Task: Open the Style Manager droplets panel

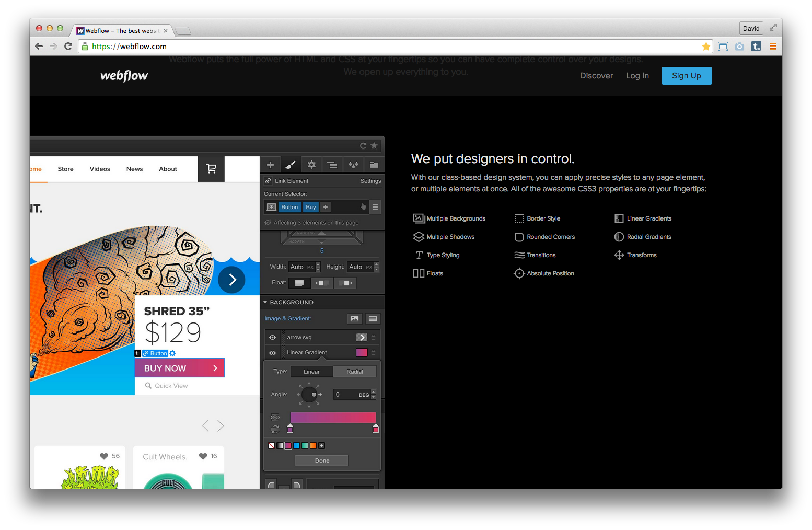Action: pyautogui.click(x=353, y=165)
